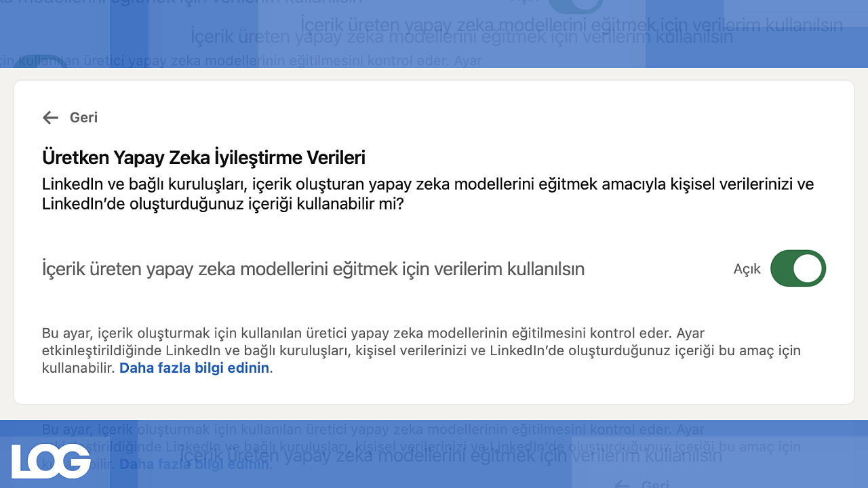
Task: Go back via the Geri label
Action: (x=83, y=118)
